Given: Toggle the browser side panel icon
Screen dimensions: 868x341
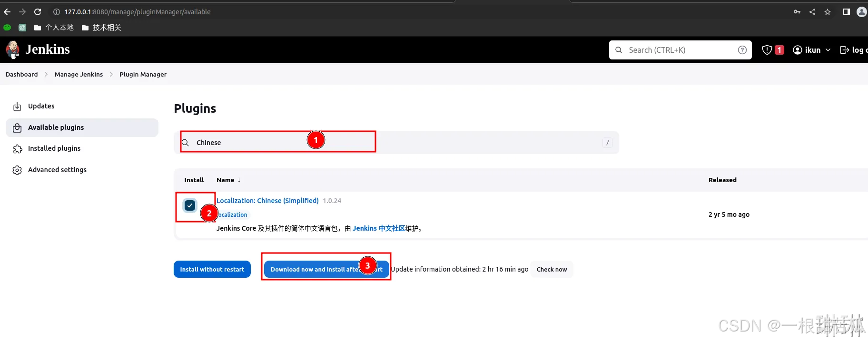Looking at the screenshot, I should (x=846, y=12).
